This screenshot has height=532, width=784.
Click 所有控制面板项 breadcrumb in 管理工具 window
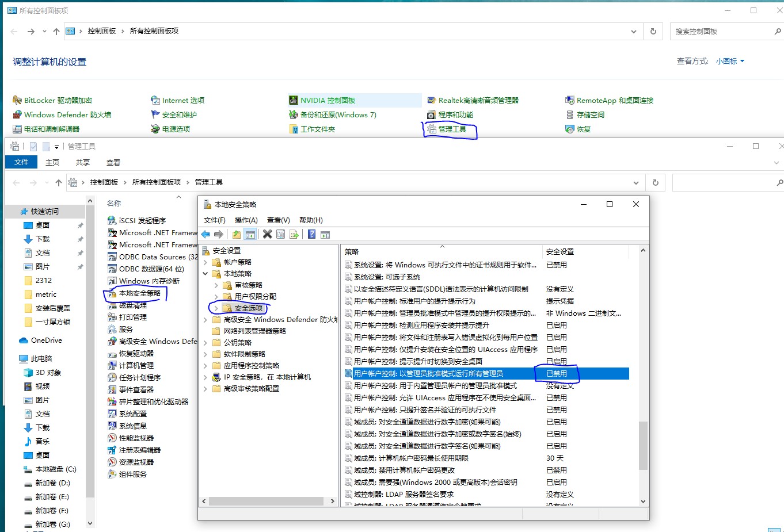[x=157, y=182]
